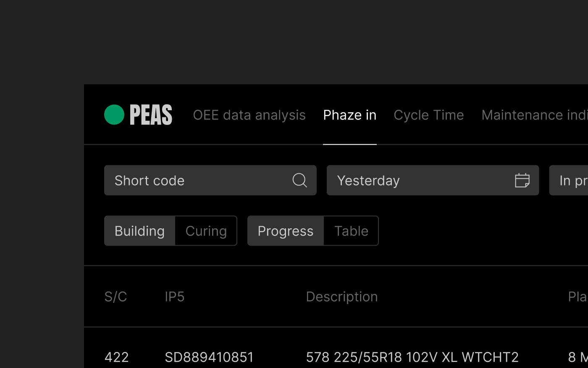Viewport: 588px width, 368px height.
Task: Click the magnifier search icon
Action: click(299, 180)
